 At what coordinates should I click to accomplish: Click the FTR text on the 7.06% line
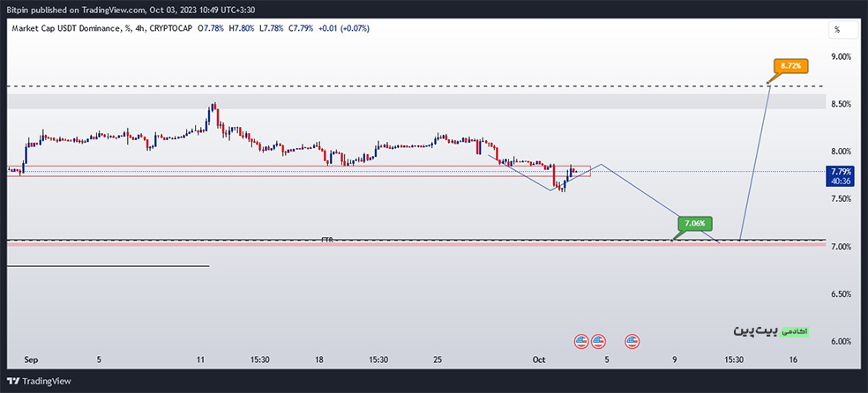point(326,240)
